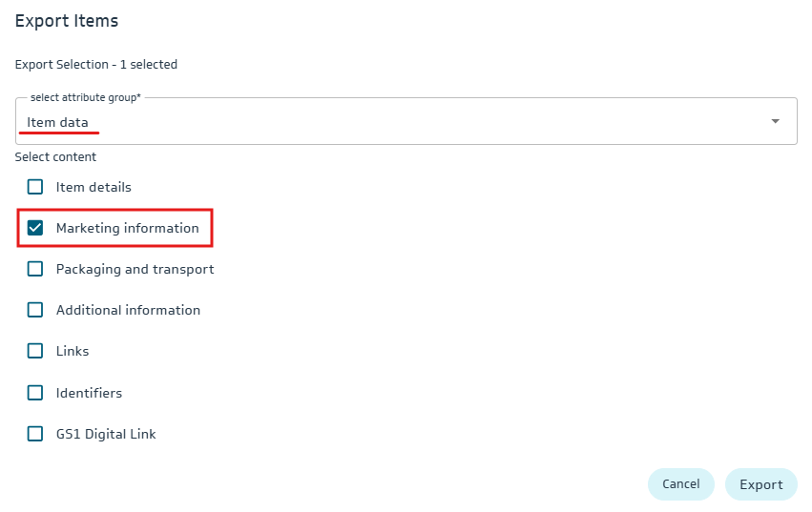Screen dimensions: 812x512
Task: Click the 'Additional information' label text
Action: [x=128, y=310]
